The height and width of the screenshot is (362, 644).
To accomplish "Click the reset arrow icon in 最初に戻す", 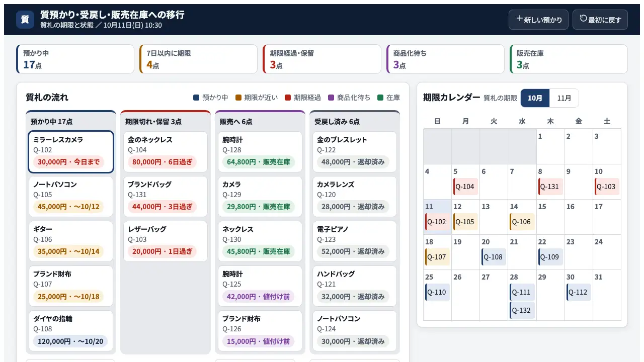I will (584, 19).
